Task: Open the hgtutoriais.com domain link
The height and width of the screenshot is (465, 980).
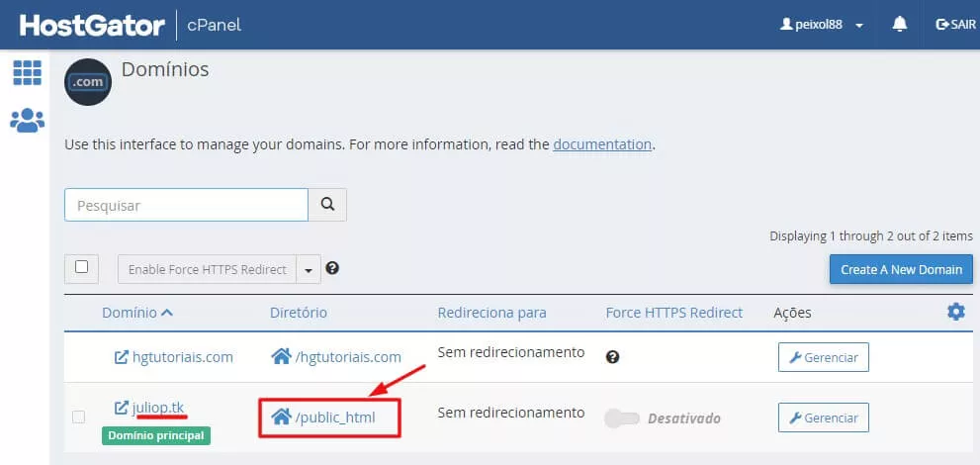Action: pyautogui.click(x=183, y=357)
